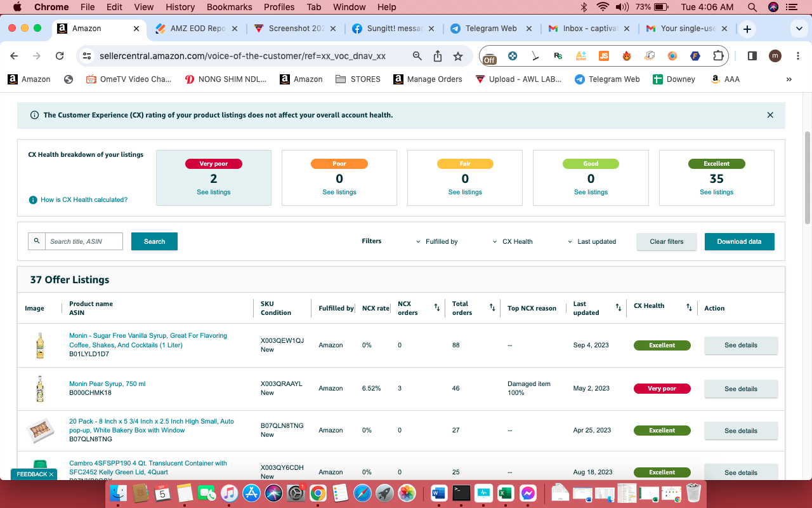
Task: Click the Download data button
Action: click(740, 241)
